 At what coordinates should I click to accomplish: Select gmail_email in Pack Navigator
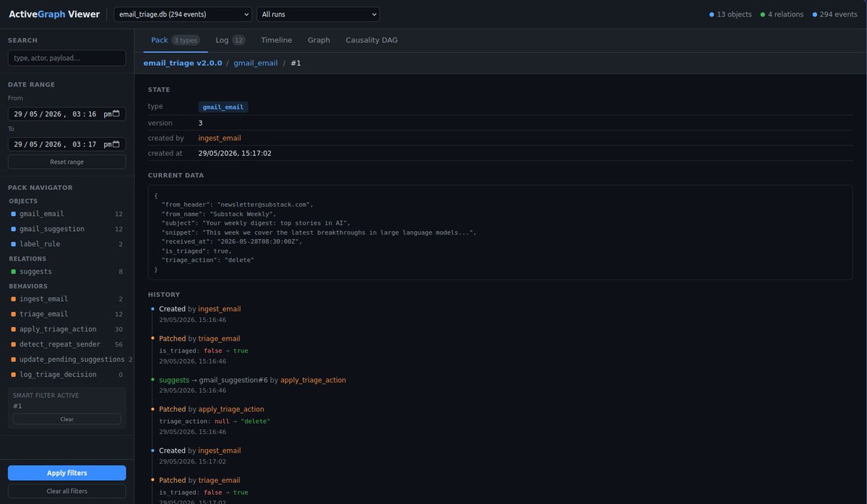point(67,214)
